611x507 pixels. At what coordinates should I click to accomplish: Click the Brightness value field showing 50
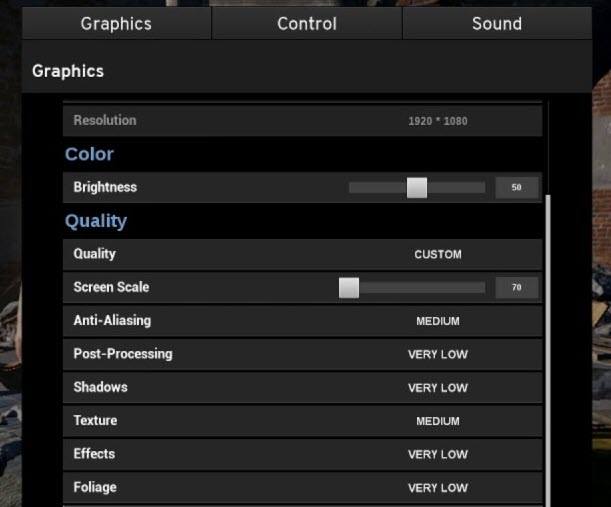click(x=517, y=187)
